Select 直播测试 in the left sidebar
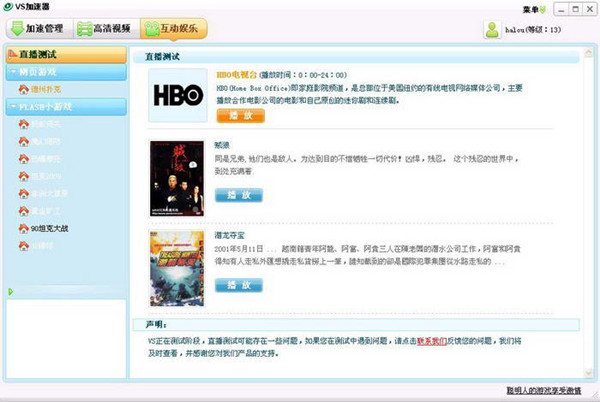600x402 pixels. (66, 55)
